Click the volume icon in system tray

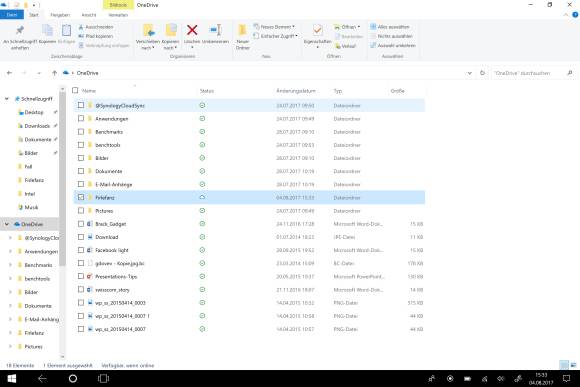coord(500,378)
